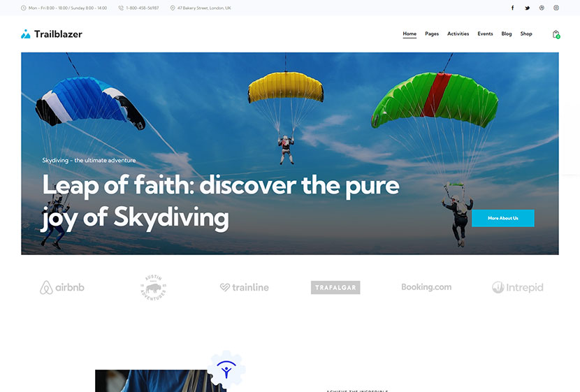
Task: Click the clock icon by opening hours
Action: [x=23, y=8]
